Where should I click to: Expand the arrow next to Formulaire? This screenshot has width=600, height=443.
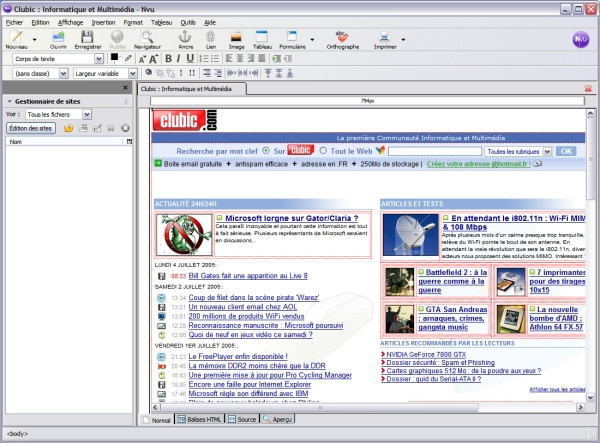tap(312, 39)
